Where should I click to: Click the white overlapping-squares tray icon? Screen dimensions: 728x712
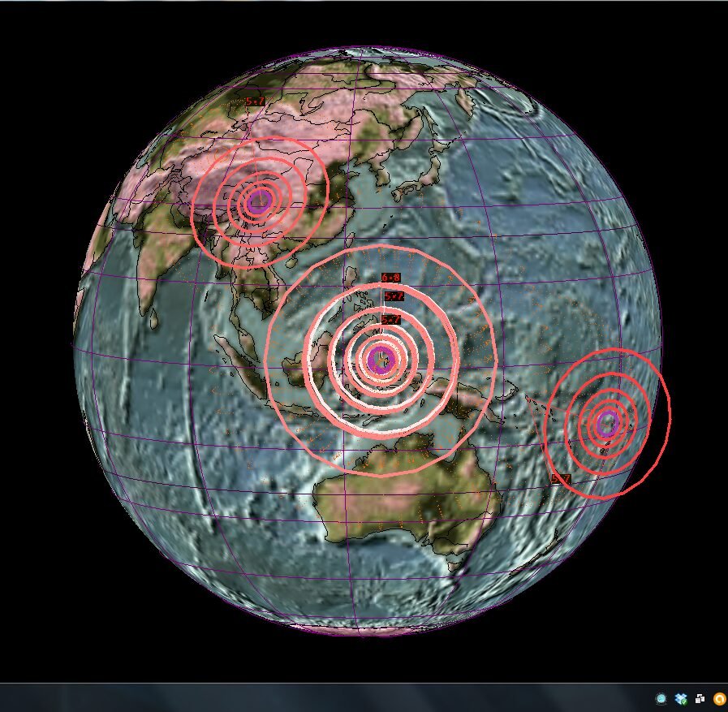(700, 698)
